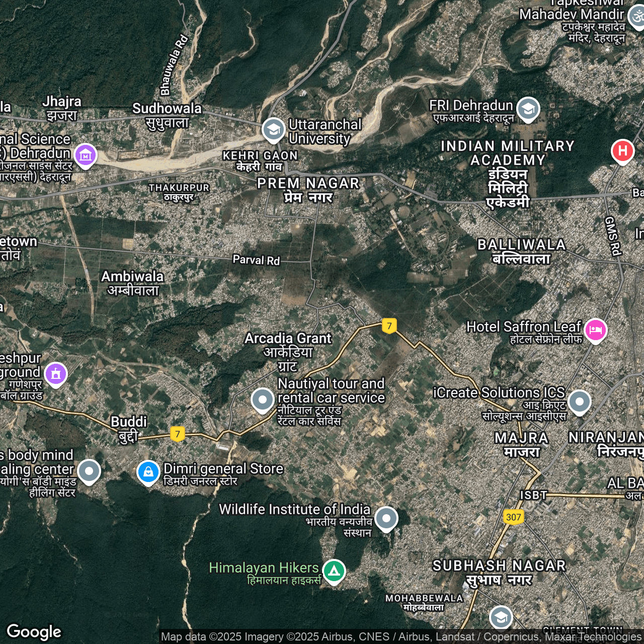Open the Hotel Saffron Leaf bed icon

coord(595,330)
